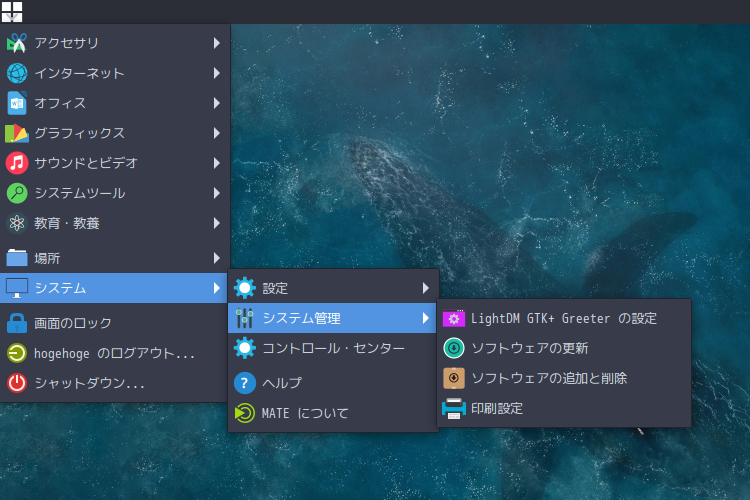
Task: Click the システムツール magnifier icon
Action: pos(17,193)
